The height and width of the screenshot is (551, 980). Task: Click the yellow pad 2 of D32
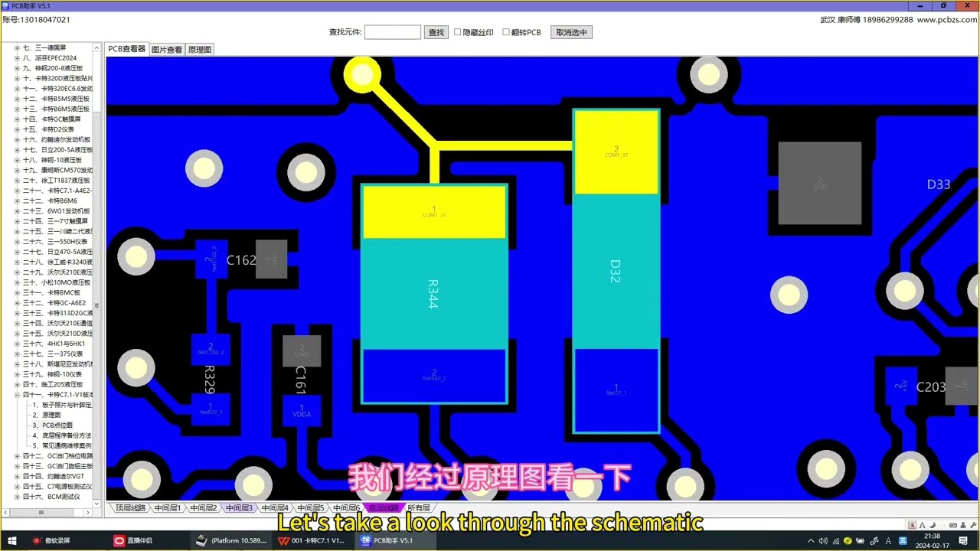coord(616,152)
